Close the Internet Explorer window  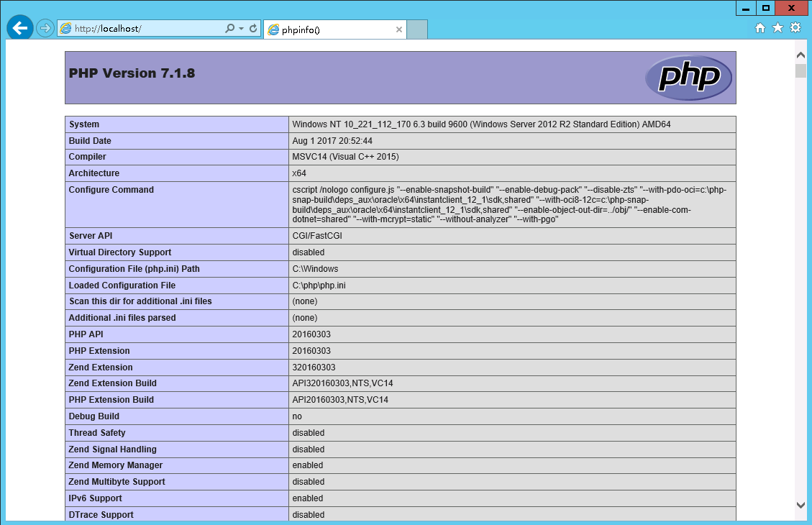pyautogui.click(x=791, y=8)
